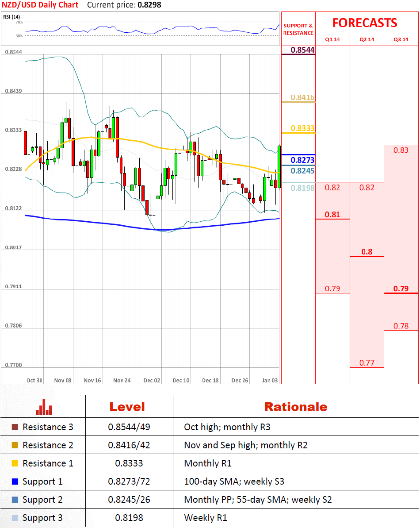Click the NZD/USD Daily Chart title
The image size is (420, 528).
point(40,5)
